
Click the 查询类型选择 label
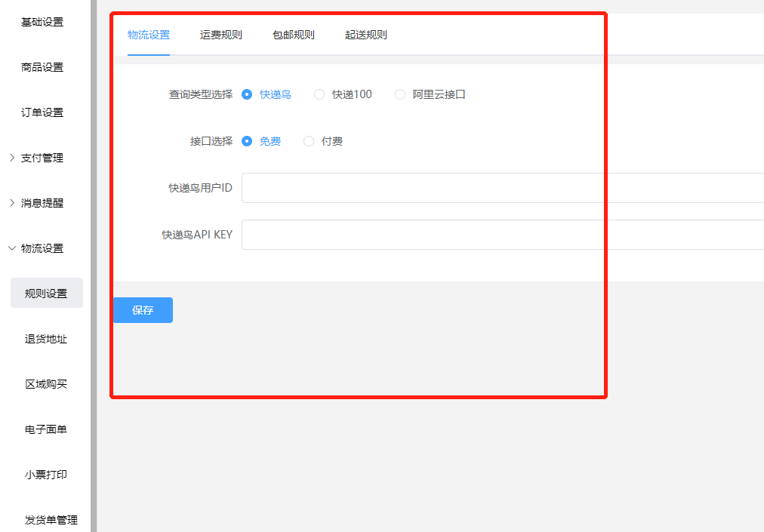click(x=201, y=94)
